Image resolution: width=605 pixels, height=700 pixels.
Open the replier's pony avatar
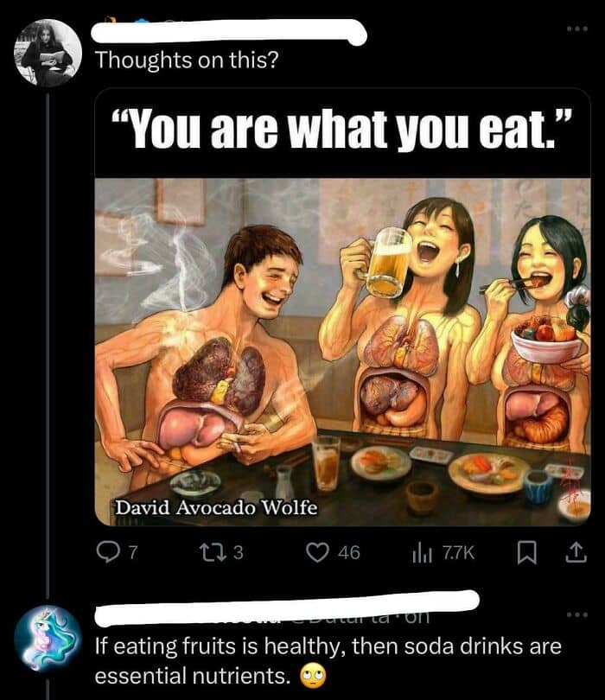48,639
